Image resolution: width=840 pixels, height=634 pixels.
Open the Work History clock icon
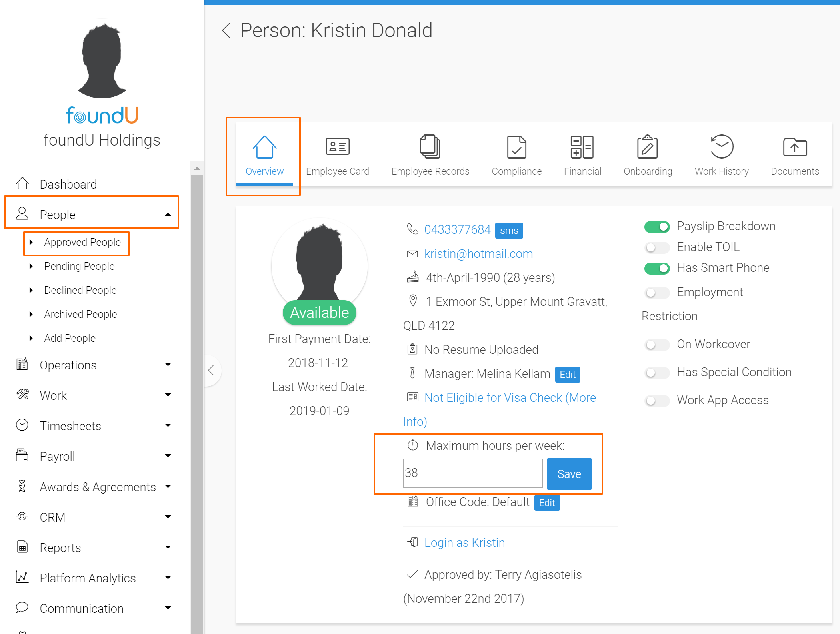[x=722, y=146]
